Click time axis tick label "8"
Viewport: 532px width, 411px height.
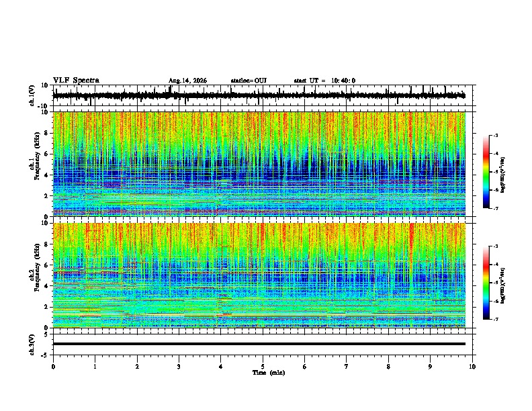click(x=388, y=367)
